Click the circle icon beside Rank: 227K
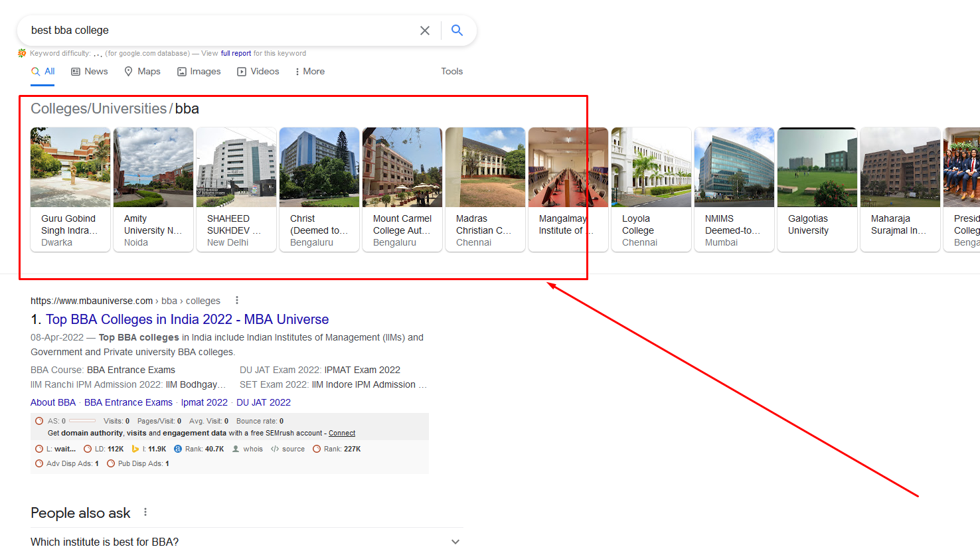 pos(317,449)
